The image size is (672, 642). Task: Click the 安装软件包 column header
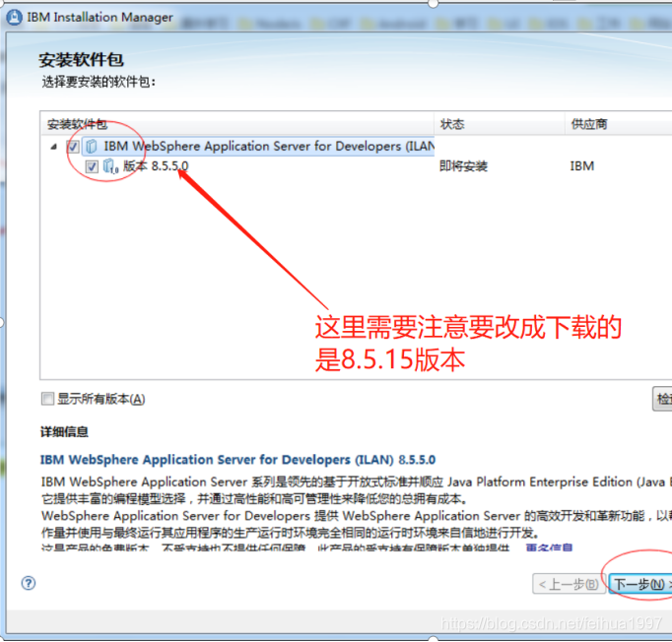tap(236, 124)
